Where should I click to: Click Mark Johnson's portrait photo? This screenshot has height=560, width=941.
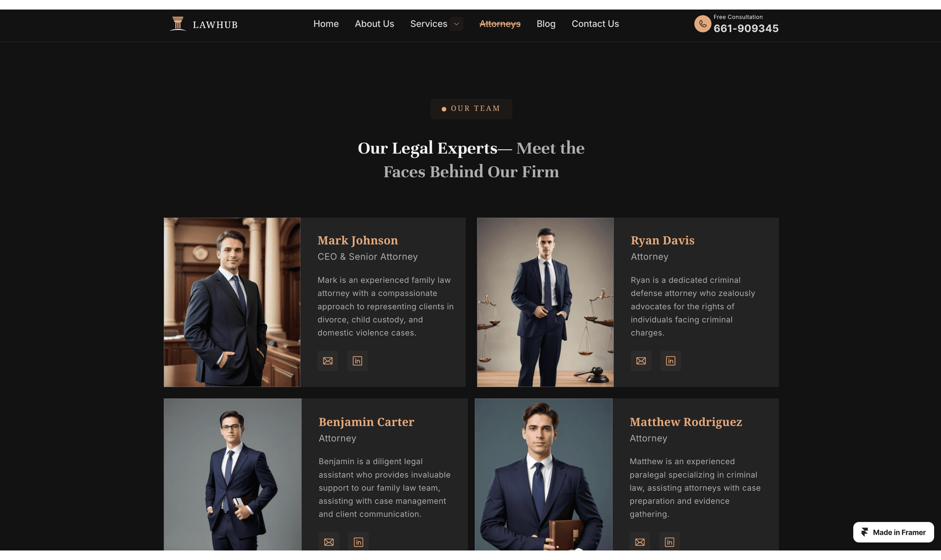(x=232, y=302)
